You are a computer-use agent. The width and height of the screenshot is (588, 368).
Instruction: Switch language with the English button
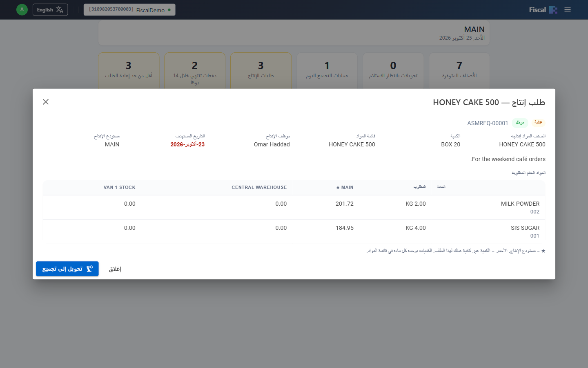pyautogui.click(x=50, y=10)
